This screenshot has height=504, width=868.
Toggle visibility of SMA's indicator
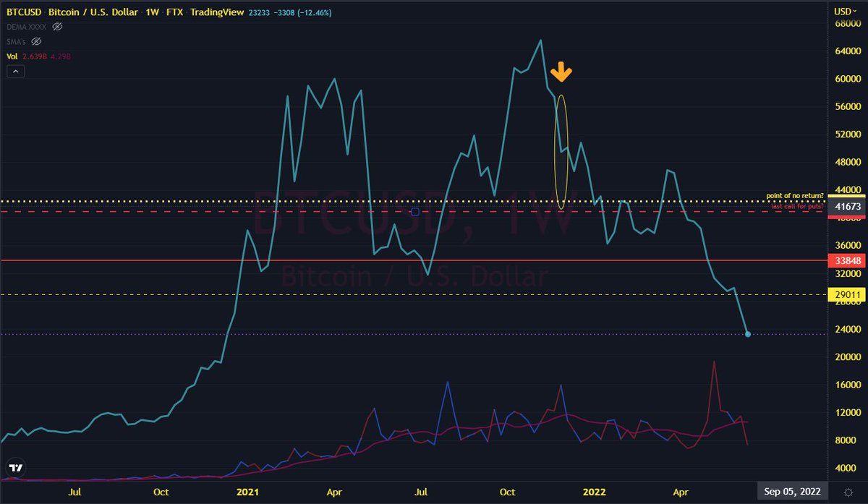[x=35, y=41]
